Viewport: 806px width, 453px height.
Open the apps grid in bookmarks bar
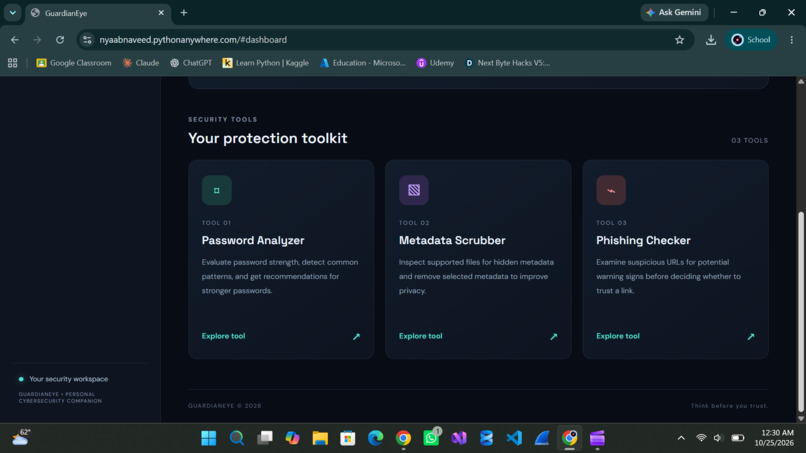click(x=12, y=63)
